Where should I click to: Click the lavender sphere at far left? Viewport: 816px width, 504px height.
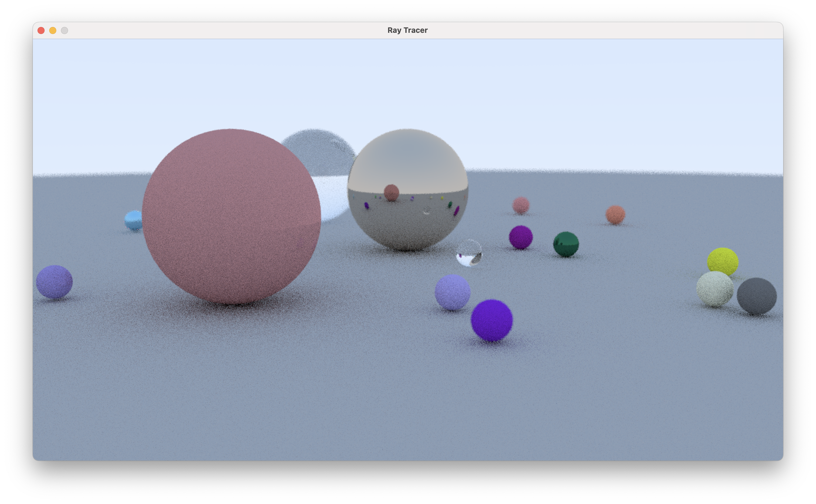coord(54,282)
